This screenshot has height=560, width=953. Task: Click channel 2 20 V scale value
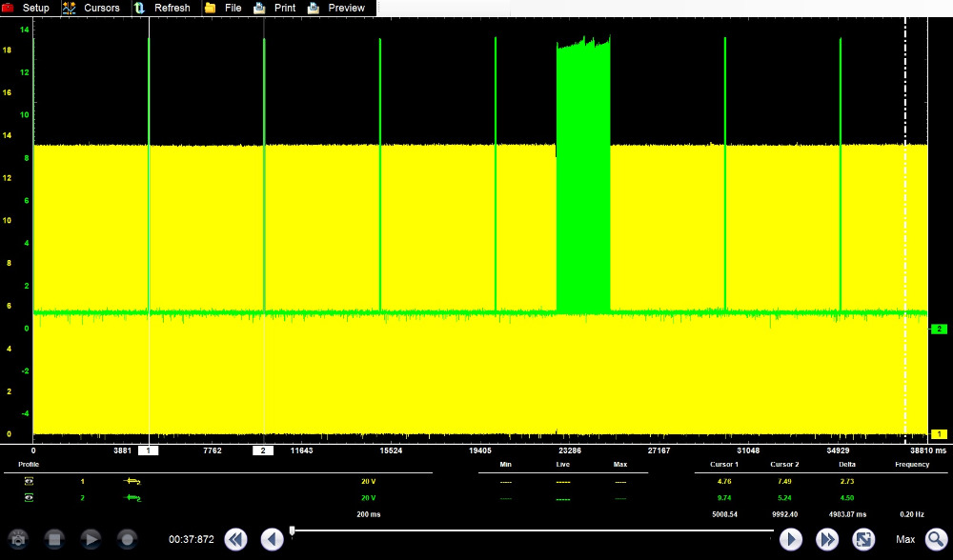coord(368,497)
